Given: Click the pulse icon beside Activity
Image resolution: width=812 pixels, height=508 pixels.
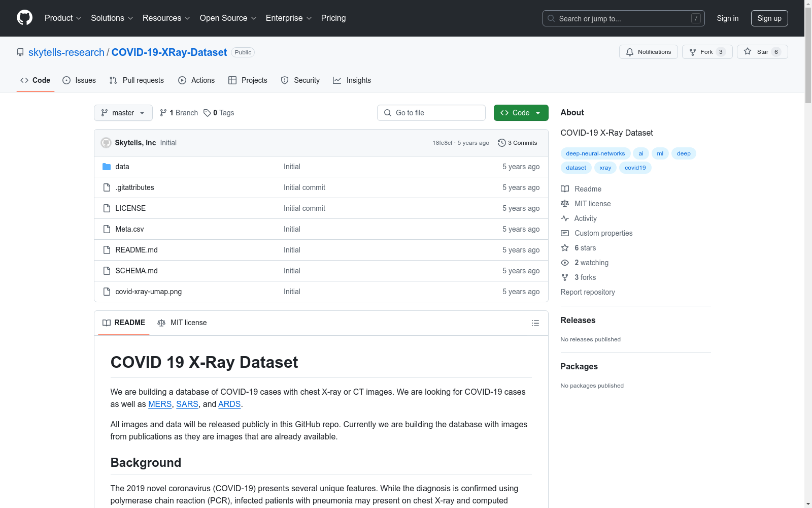Looking at the screenshot, I should coord(565,218).
